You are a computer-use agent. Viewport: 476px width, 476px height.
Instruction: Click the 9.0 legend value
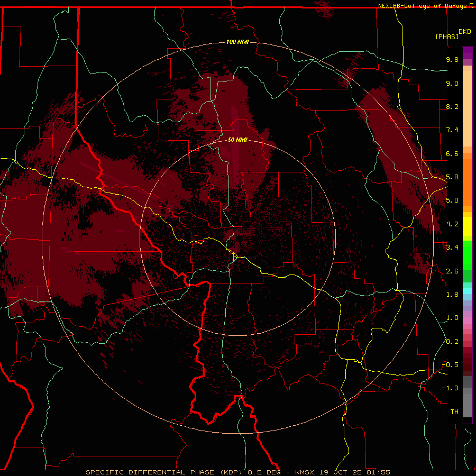(452, 83)
